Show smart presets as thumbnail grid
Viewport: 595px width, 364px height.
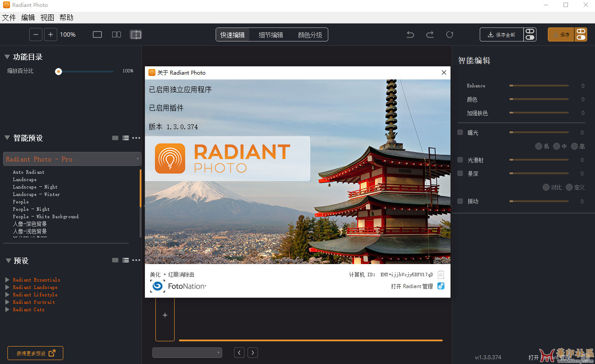pyautogui.click(x=115, y=138)
